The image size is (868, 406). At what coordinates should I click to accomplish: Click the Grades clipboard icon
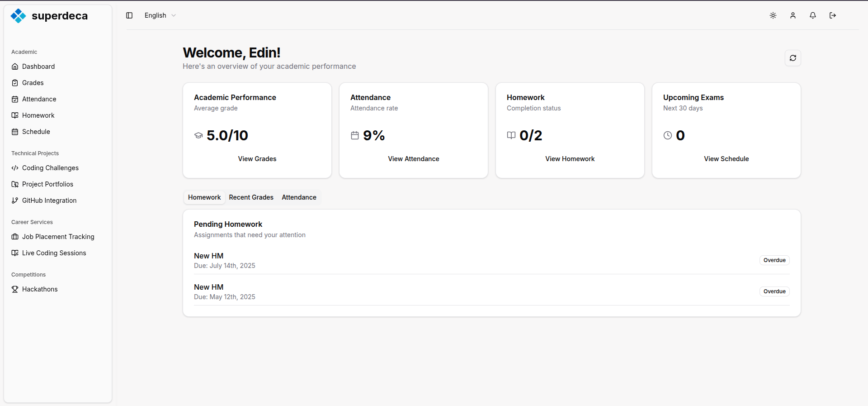coord(15,83)
